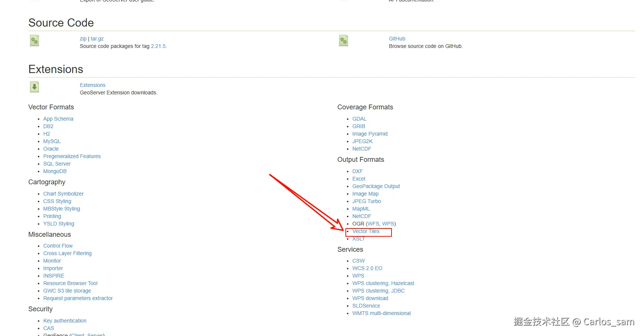Click GWC S3 tile storage link
The image size is (644, 336).
[x=67, y=291]
